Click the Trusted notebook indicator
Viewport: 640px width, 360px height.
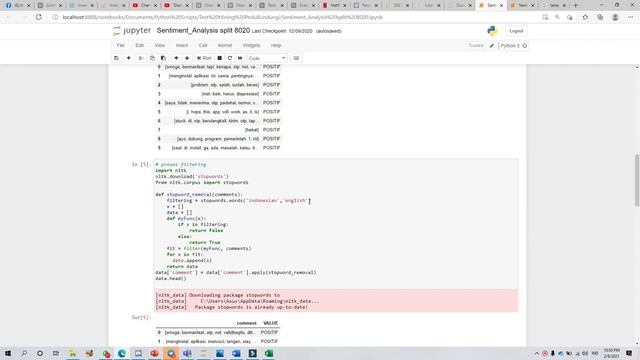click(476, 45)
